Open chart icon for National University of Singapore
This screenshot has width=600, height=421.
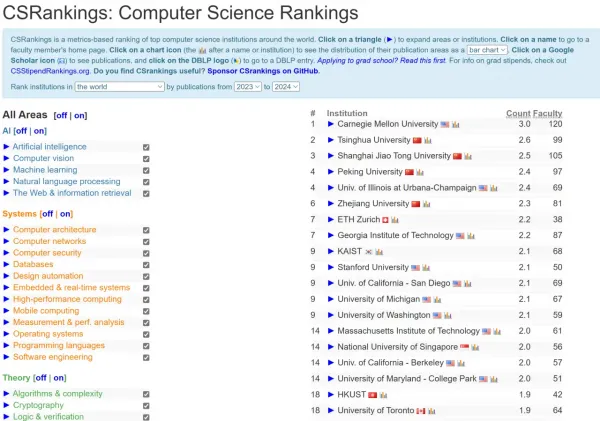pos(475,348)
